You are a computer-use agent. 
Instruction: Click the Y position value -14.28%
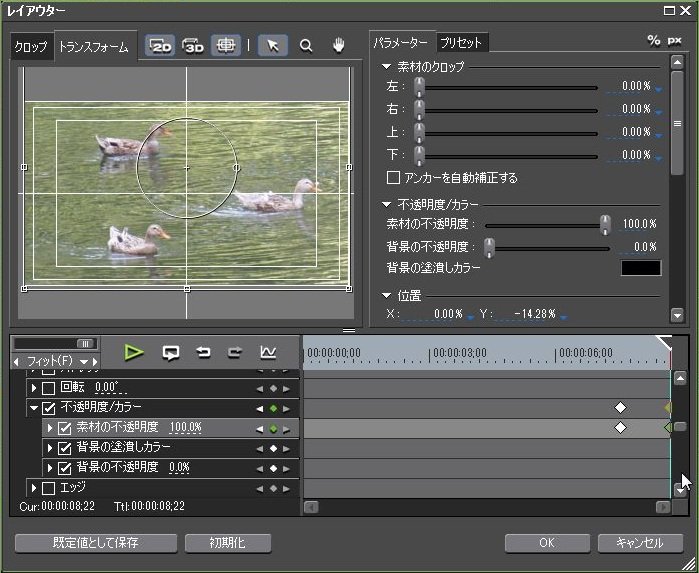coord(535,314)
